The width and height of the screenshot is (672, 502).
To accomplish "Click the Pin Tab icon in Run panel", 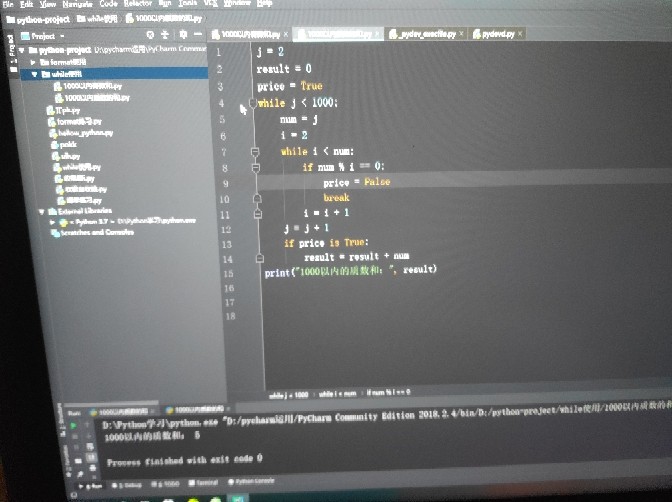I will pyautogui.click(x=80, y=474).
